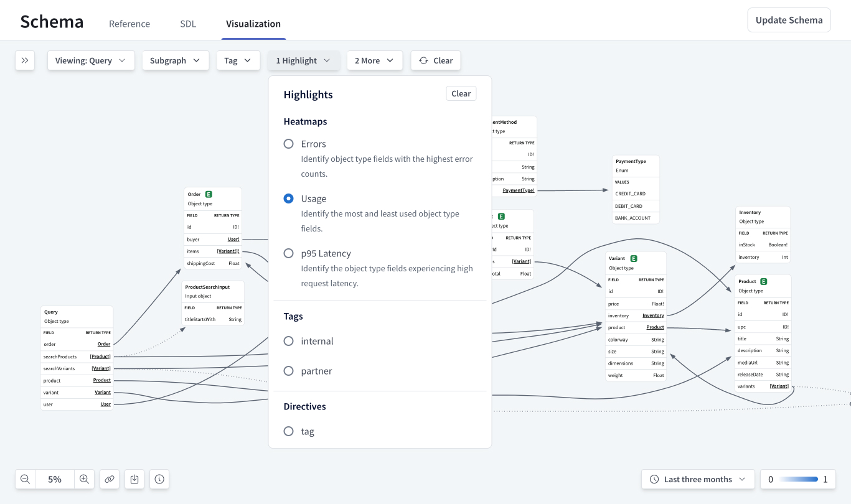Open the info circle icon

click(x=159, y=479)
